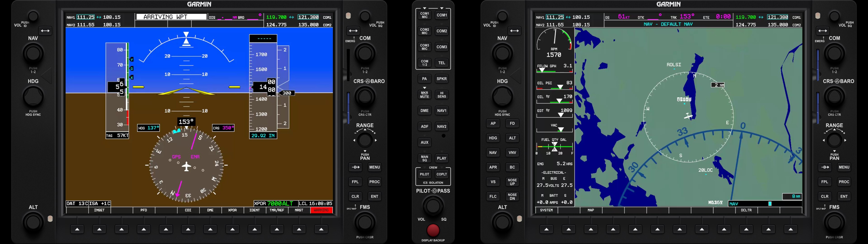Image resolution: width=868 pixels, height=244 pixels.
Task: Click triangle softkey below NRST on PFD
Action: coord(299,230)
